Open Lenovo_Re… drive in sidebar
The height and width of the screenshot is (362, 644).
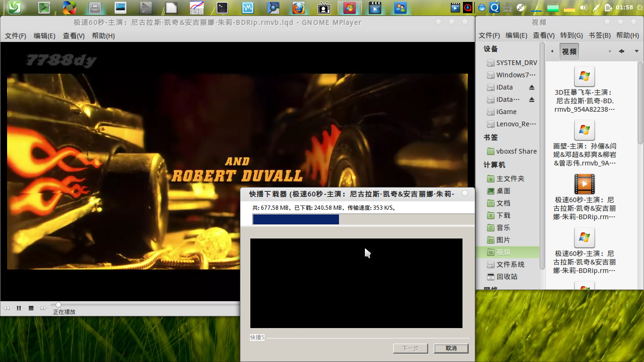point(512,124)
